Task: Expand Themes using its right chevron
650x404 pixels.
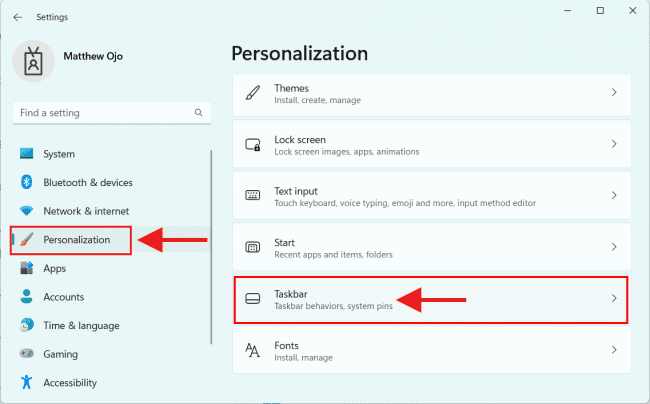Action: click(614, 93)
